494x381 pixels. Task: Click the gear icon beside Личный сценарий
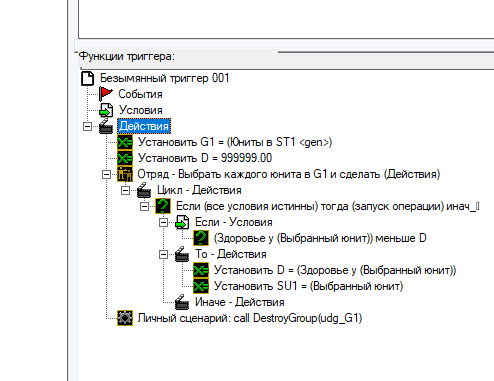pyautogui.click(x=125, y=318)
